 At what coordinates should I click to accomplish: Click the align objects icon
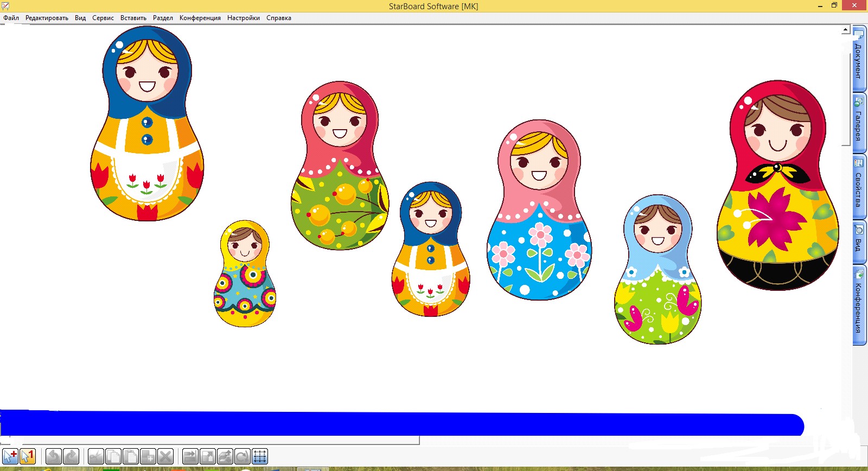190,456
